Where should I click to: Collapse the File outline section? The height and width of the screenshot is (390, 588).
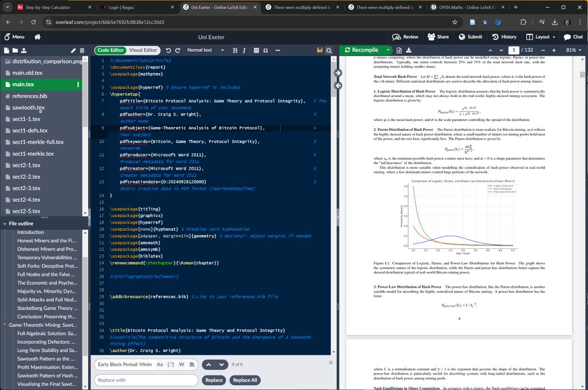coord(5,223)
